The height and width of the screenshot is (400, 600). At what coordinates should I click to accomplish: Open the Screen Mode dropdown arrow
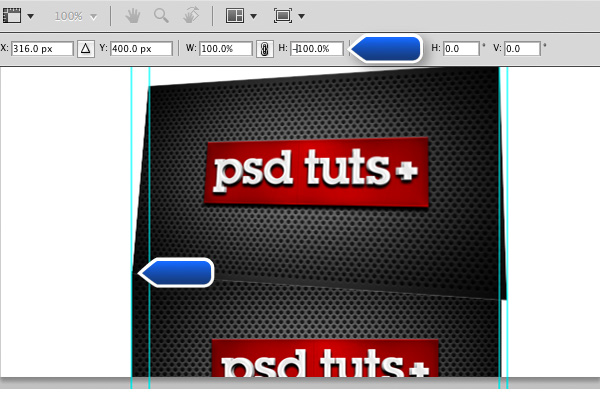[x=302, y=16]
